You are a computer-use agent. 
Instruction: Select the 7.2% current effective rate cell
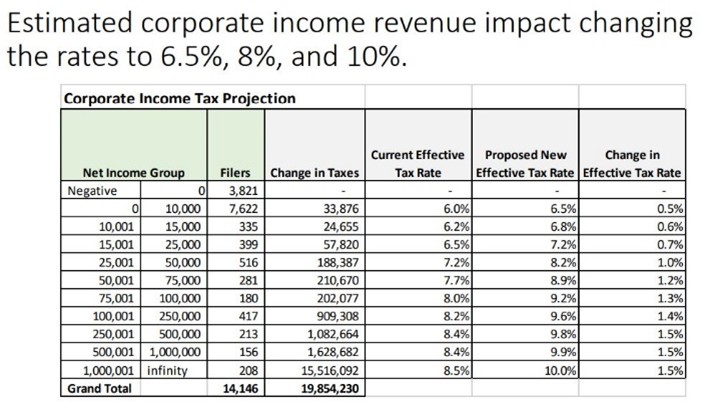point(418,262)
